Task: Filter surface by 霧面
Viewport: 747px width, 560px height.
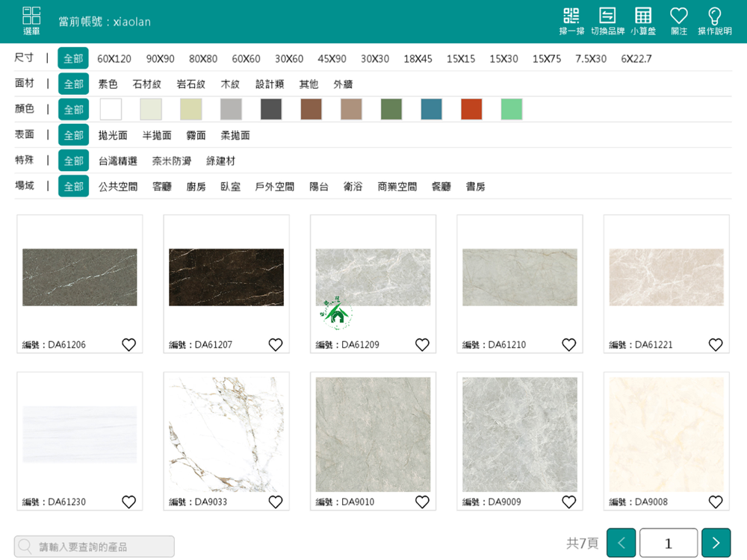Action: click(196, 135)
